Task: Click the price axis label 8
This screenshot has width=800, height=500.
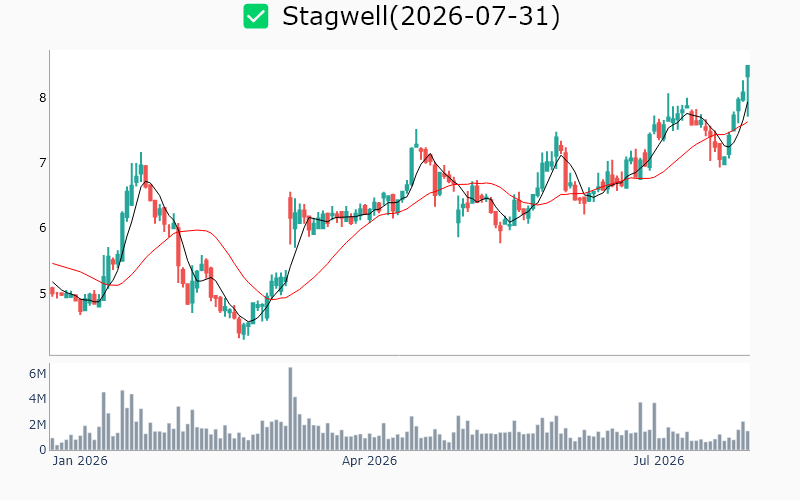Action: pyautogui.click(x=42, y=97)
